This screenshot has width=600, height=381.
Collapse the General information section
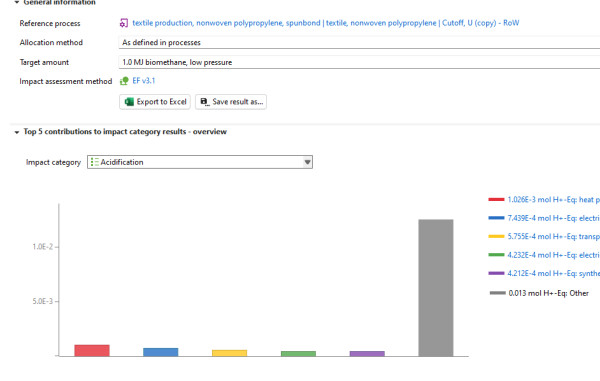pos(16,2)
